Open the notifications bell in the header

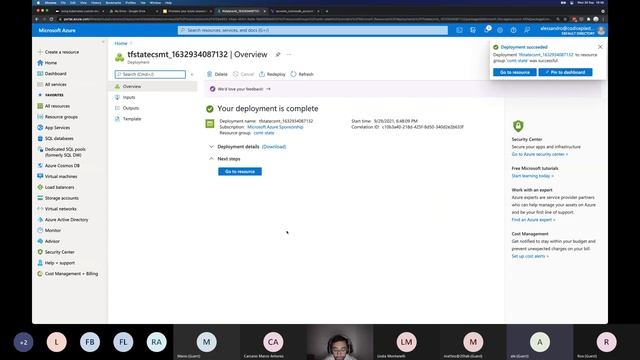coord(487,30)
